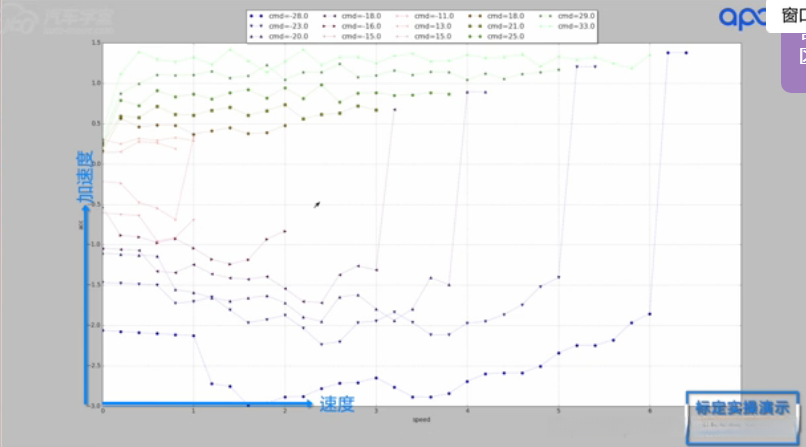
Task: Click the purple side panel at right edge
Action: click(794, 63)
